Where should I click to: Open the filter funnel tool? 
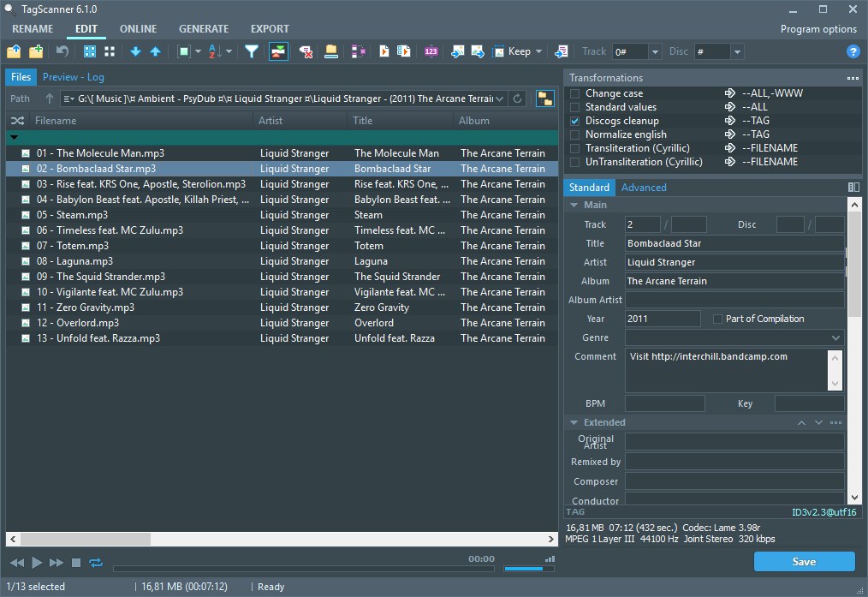click(x=252, y=51)
